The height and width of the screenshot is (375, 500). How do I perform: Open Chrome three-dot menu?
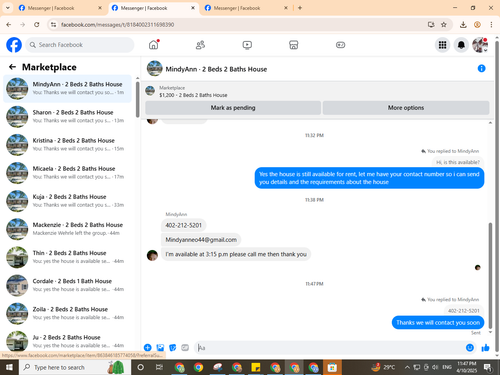click(x=491, y=24)
